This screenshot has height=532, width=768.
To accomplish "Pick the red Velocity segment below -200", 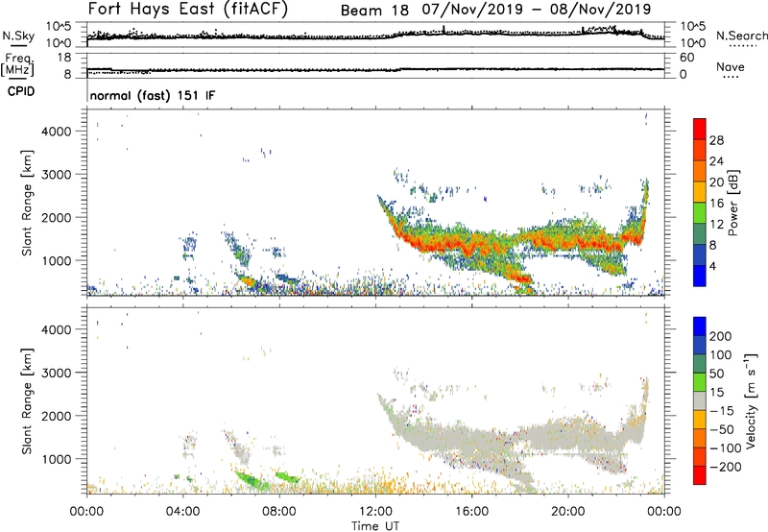I will pos(700,475).
